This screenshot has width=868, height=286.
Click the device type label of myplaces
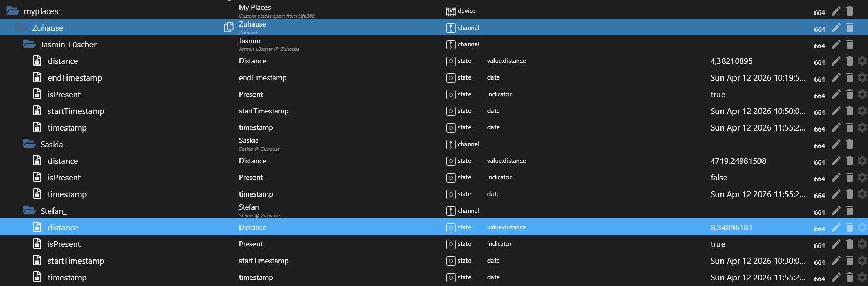pos(466,11)
